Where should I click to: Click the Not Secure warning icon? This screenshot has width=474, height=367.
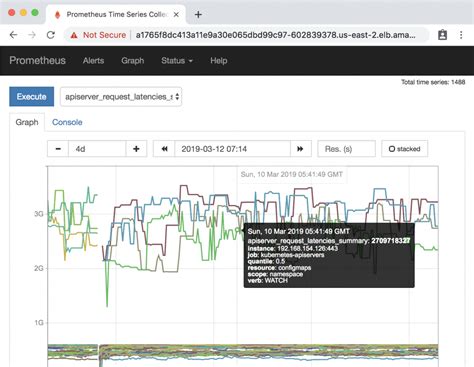(x=74, y=35)
